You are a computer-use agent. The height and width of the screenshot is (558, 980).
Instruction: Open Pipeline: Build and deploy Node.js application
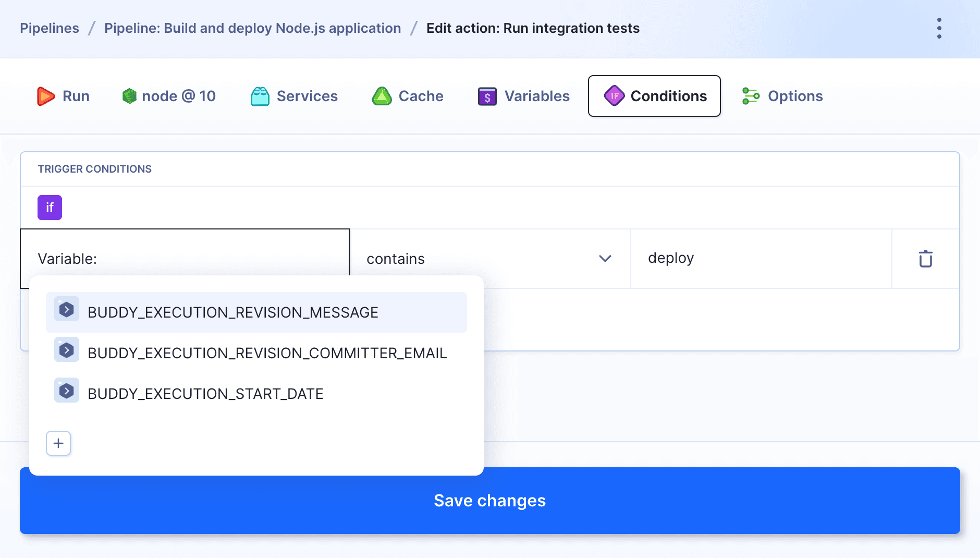click(x=252, y=28)
